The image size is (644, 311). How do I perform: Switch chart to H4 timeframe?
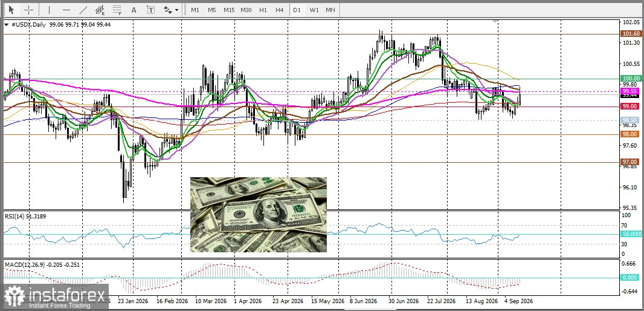280,10
